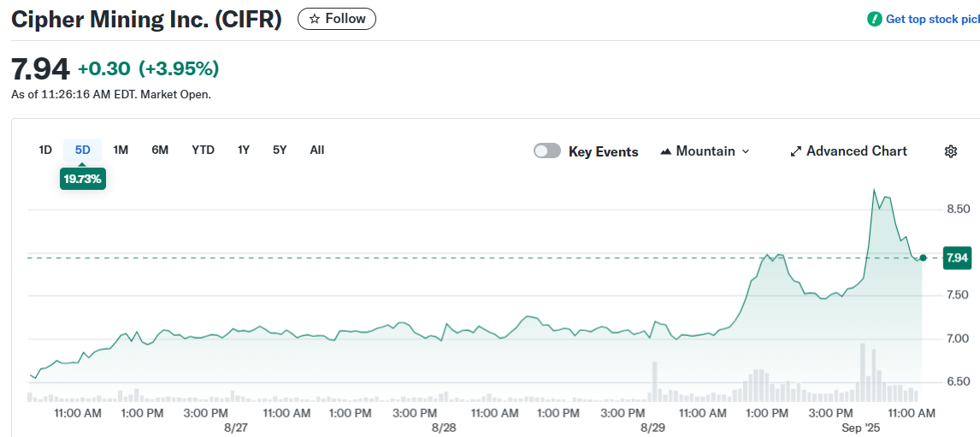Image resolution: width=980 pixels, height=437 pixels.
Task: Follow Cipher Mining stock
Action: coord(337,19)
